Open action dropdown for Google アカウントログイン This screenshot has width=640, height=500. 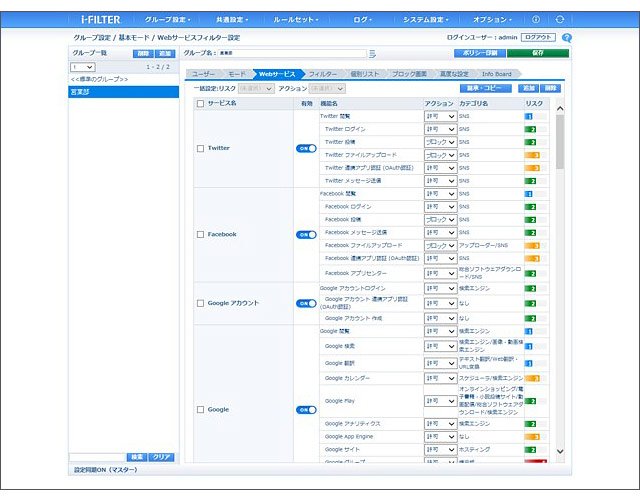440,289
